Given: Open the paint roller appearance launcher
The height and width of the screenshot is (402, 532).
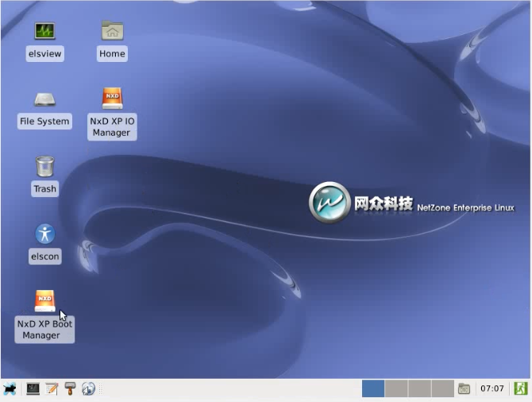Looking at the screenshot, I should click(x=70, y=388).
